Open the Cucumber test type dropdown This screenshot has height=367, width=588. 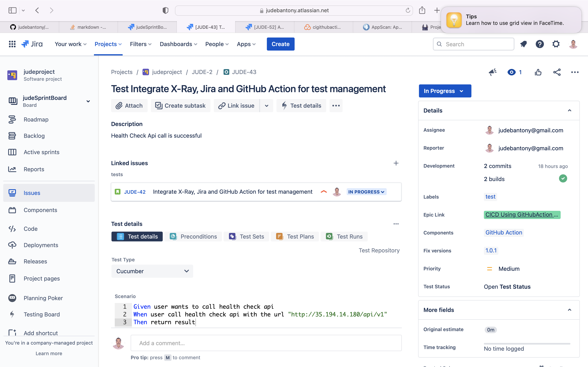tap(152, 271)
